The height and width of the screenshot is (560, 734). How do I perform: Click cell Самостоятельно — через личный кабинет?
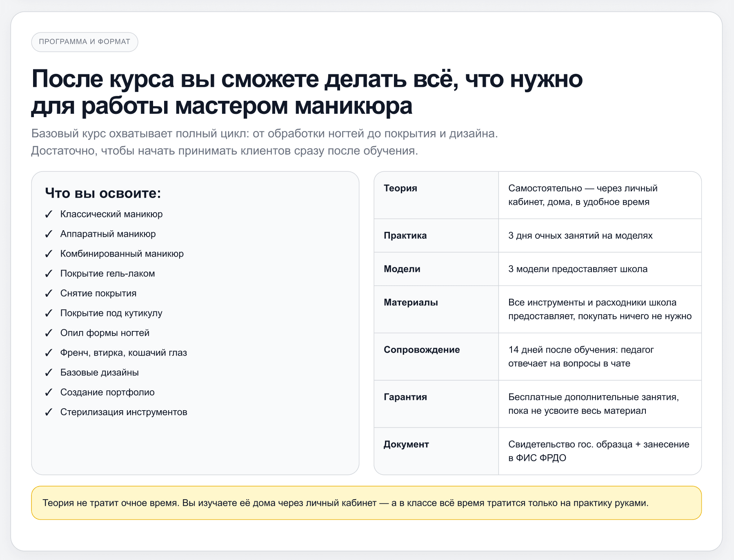tap(600, 195)
